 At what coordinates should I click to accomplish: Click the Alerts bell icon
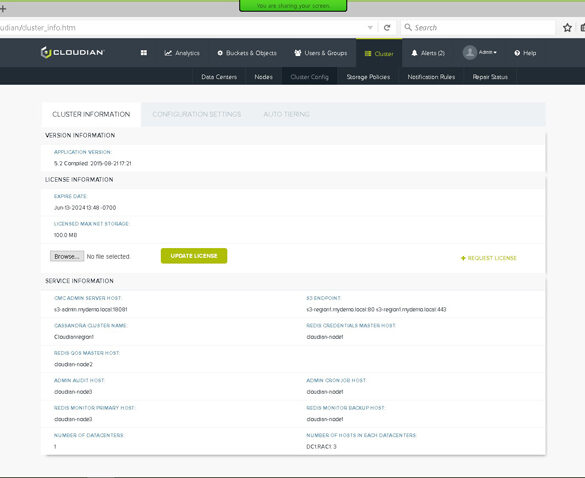tap(414, 53)
